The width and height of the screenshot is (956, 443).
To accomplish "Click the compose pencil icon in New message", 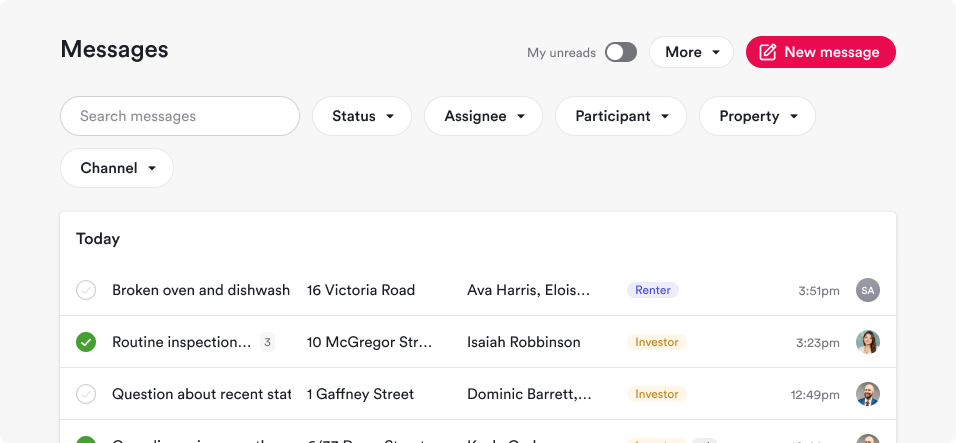I will pos(768,52).
